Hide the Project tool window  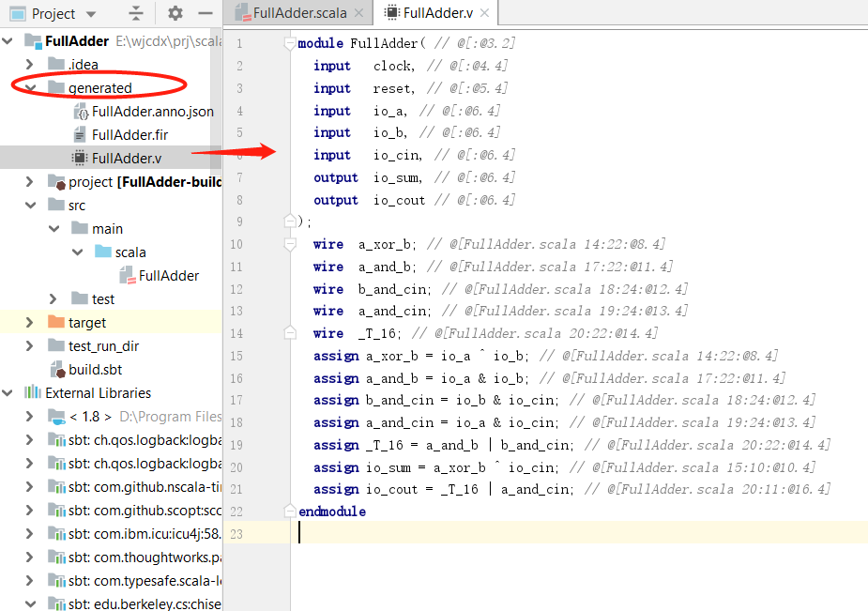coord(206,13)
